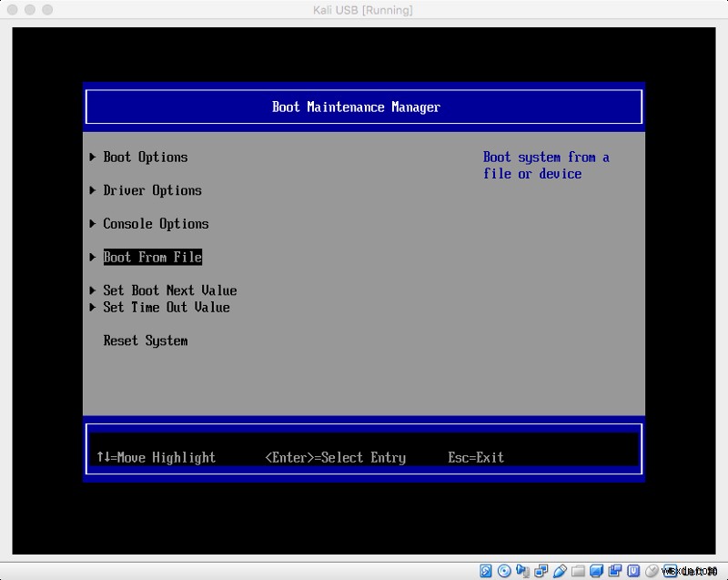Open the hard disk activity status icon
This screenshot has width=728, height=580.
(x=486, y=571)
